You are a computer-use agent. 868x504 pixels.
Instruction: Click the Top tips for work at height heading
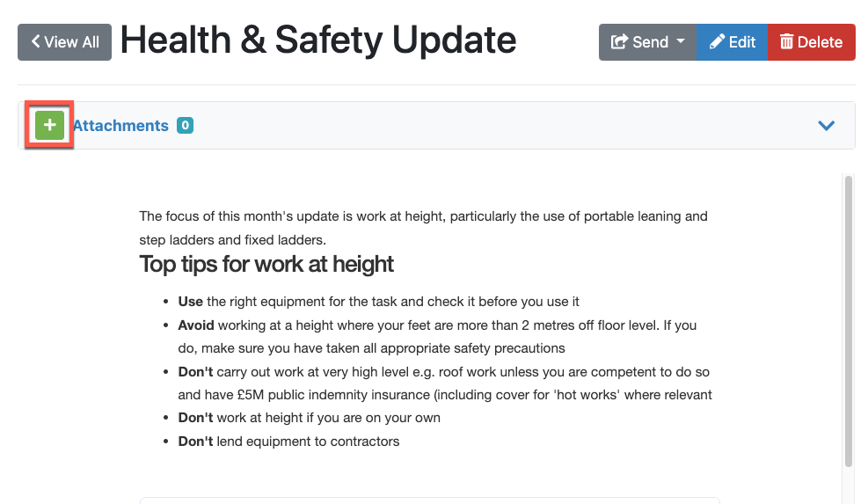(x=266, y=264)
